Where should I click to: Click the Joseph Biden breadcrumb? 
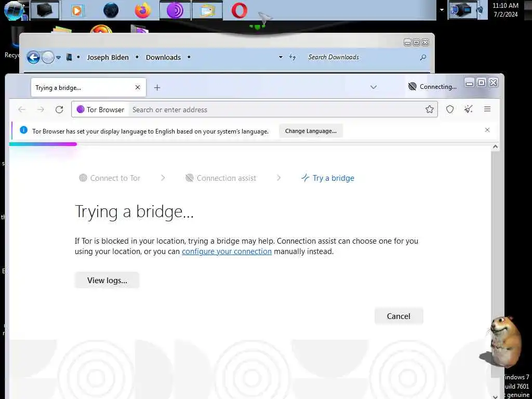(108, 57)
